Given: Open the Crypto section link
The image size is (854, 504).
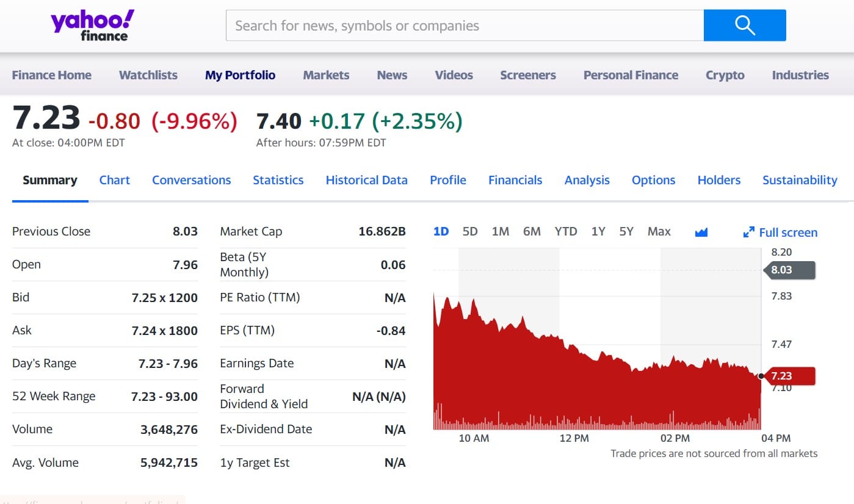Looking at the screenshot, I should (725, 75).
